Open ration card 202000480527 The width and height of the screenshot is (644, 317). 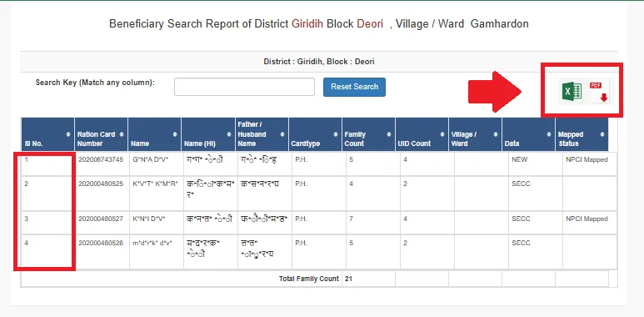[101, 219]
